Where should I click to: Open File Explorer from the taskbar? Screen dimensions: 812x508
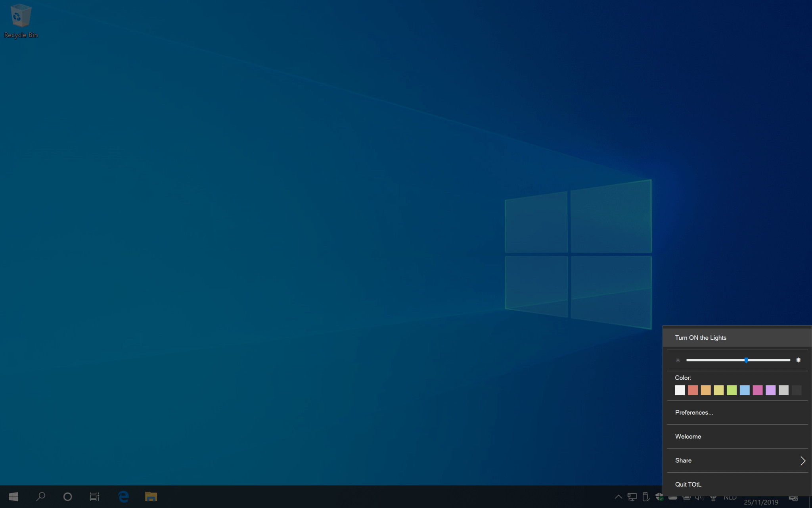click(151, 496)
